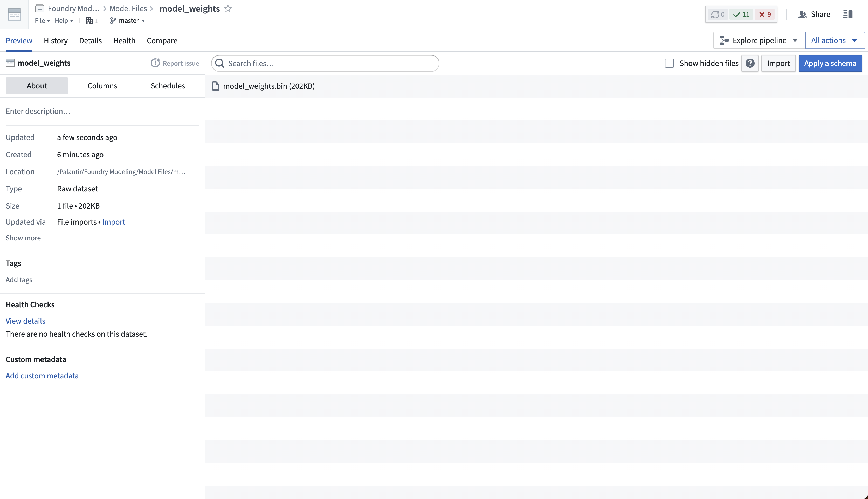Star the model_weights dataset as favorite
The width and height of the screenshot is (868, 499).
pyautogui.click(x=228, y=9)
